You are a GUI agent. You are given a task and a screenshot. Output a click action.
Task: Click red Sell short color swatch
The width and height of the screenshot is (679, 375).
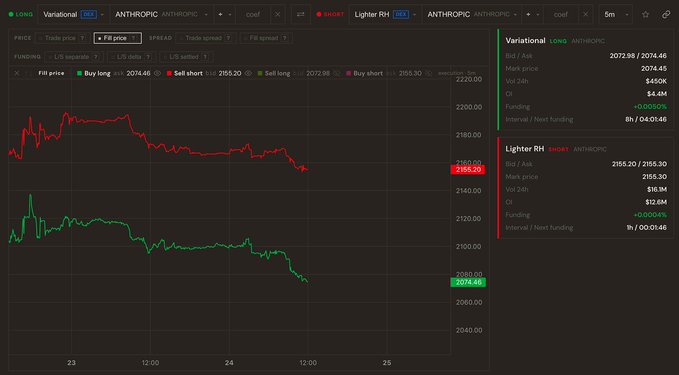point(169,73)
